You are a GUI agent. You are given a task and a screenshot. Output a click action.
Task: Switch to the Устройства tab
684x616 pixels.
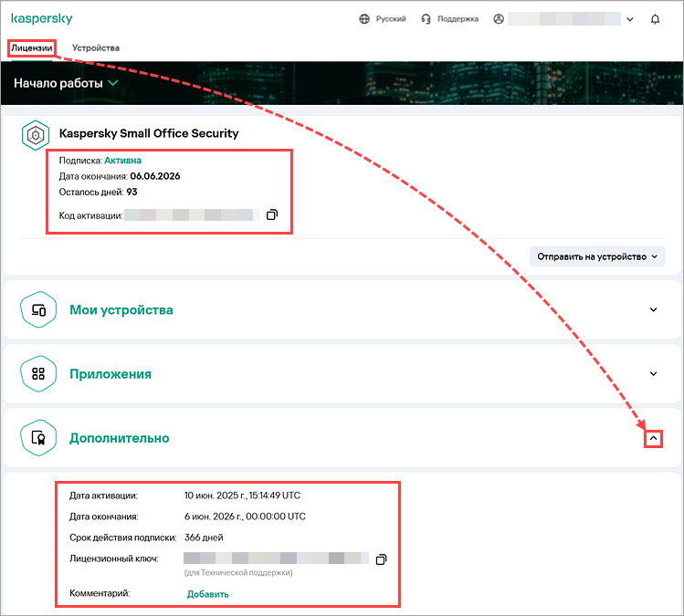click(96, 48)
